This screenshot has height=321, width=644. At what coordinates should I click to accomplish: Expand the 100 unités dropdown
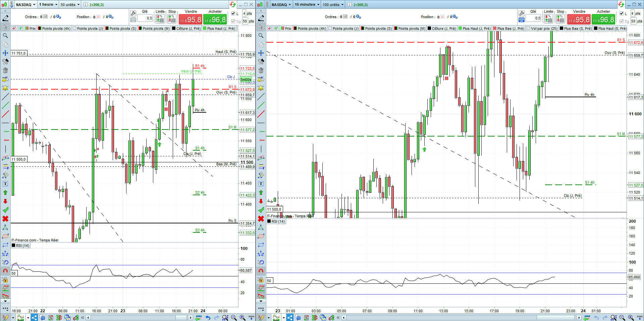click(333, 4)
